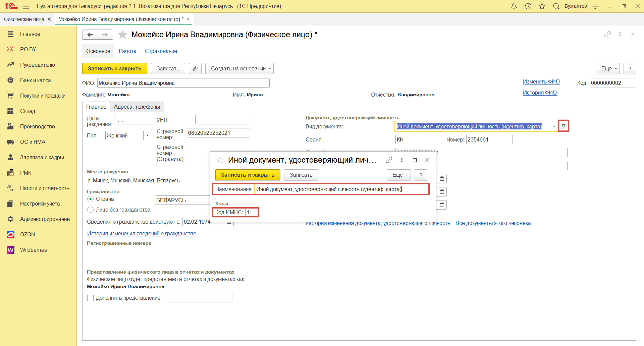644x346 pixels.
Task: Open the history clock icon
Action: pyautogui.click(x=528, y=6)
